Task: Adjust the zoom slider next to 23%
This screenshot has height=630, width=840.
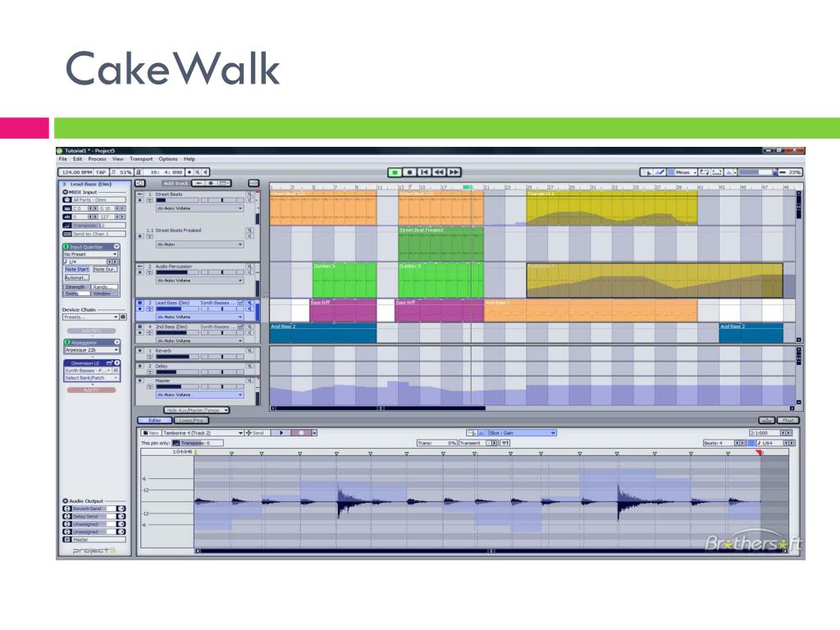Action: tap(758, 172)
